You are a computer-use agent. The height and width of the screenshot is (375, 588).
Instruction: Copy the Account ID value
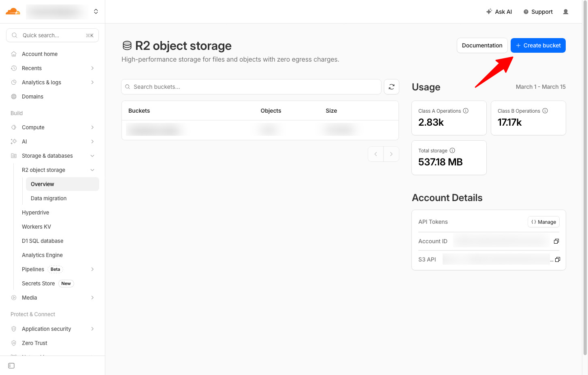pos(556,241)
